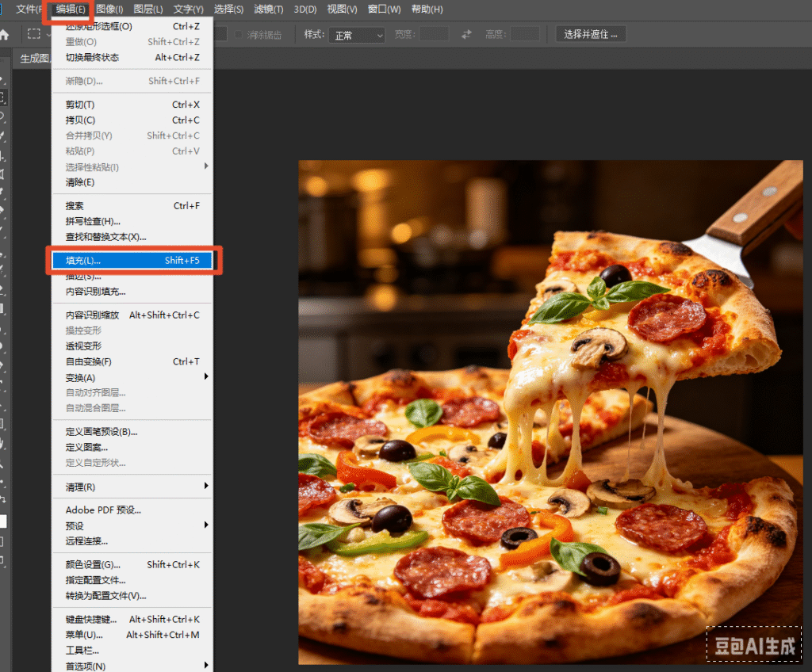812x672 pixels.
Task: Open the 窗口(W) menu
Action: [x=385, y=10]
